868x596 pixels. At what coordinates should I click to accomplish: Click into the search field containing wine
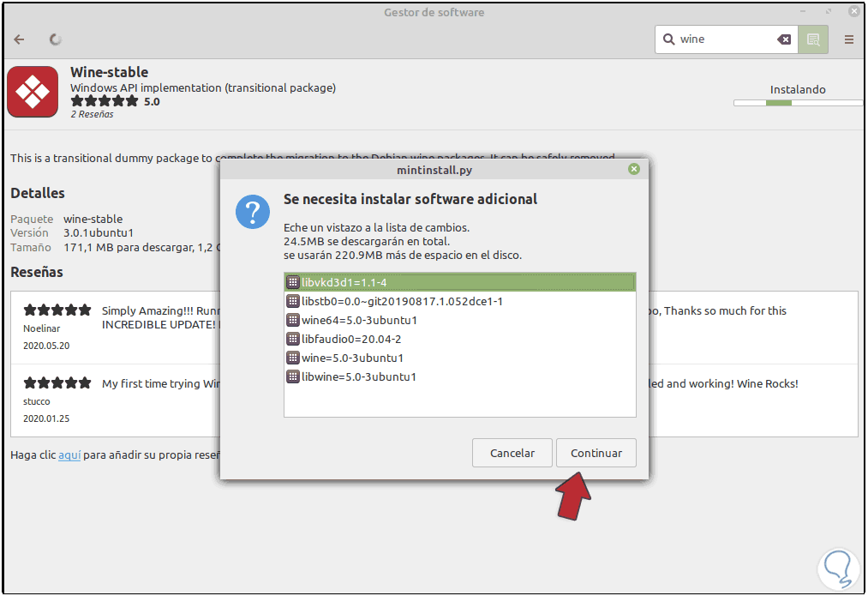[x=725, y=39]
